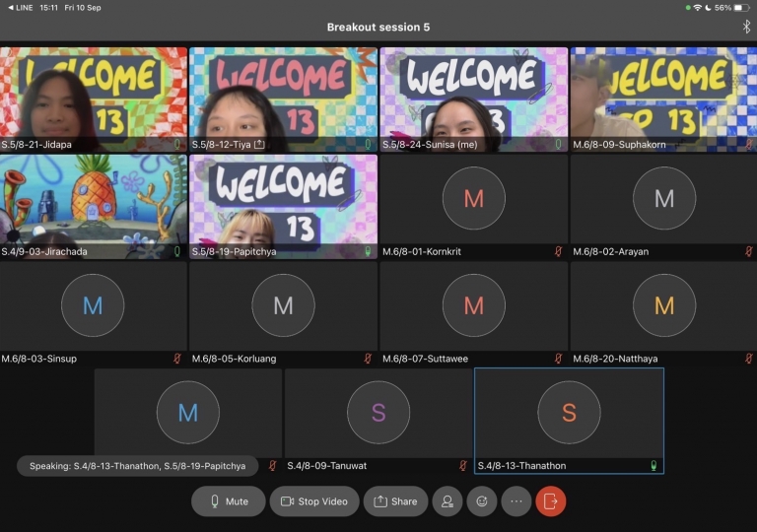Tap active mic icon on Papitchya's tile
The image size is (757, 532).
tap(368, 251)
